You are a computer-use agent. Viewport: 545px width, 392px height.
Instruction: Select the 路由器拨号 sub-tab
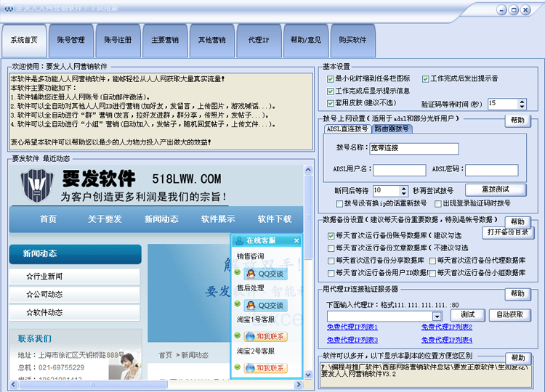pyautogui.click(x=392, y=128)
